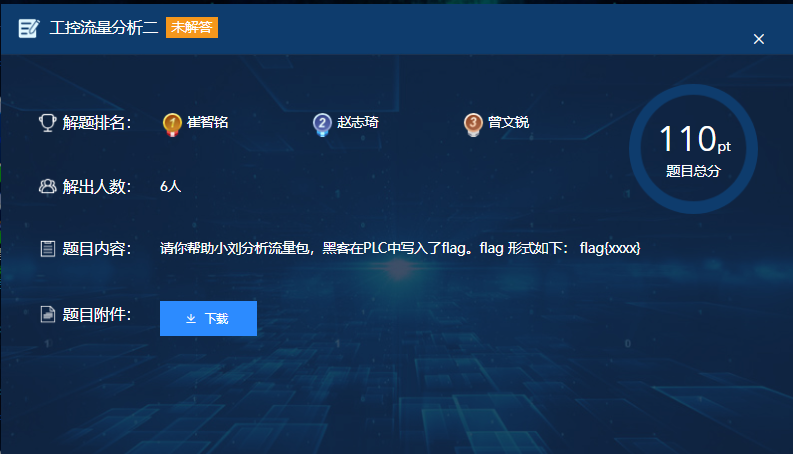The height and width of the screenshot is (454, 793).
Task: Click the 解出人数 label
Action: click(97, 187)
